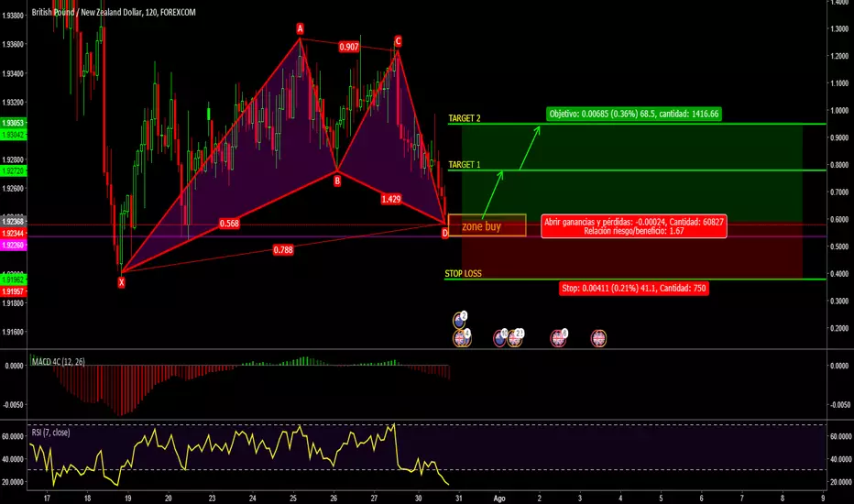Click the 1.91962 green price tag
Screen dimensions: 854x504
[13, 279]
